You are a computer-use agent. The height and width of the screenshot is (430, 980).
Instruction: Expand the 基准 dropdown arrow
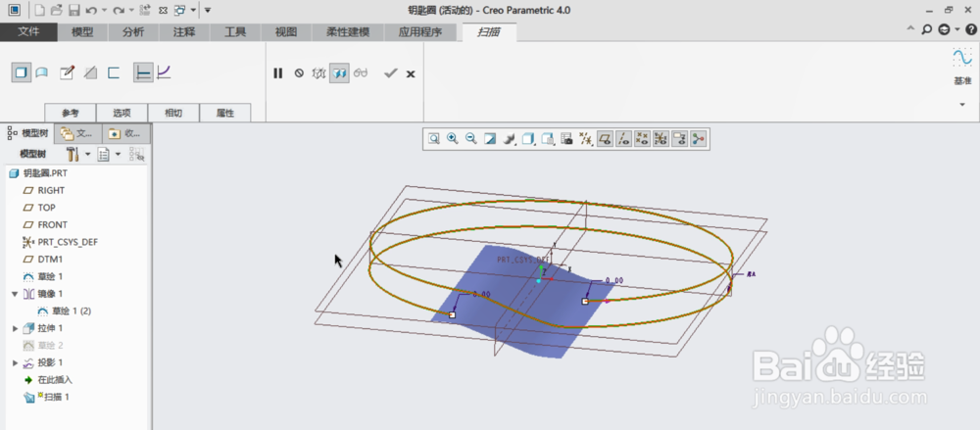[962, 105]
